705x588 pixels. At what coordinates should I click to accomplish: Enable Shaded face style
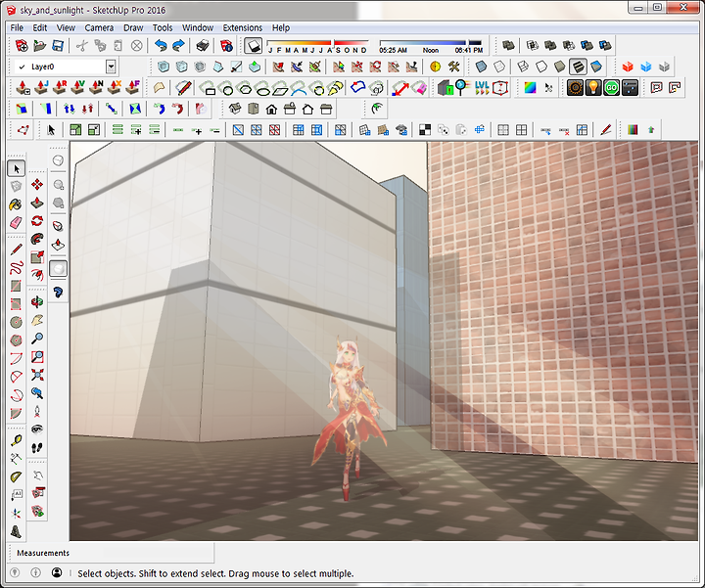[x=560, y=67]
